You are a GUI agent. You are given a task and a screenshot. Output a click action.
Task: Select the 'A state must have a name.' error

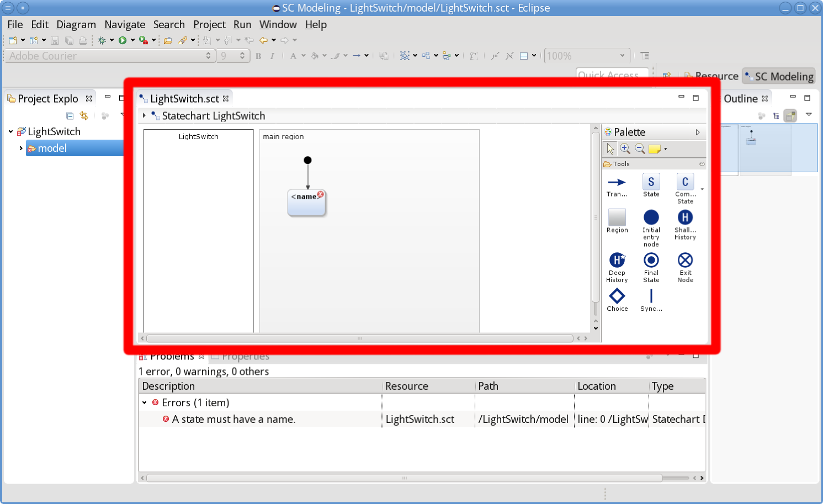[x=233, y=420]
